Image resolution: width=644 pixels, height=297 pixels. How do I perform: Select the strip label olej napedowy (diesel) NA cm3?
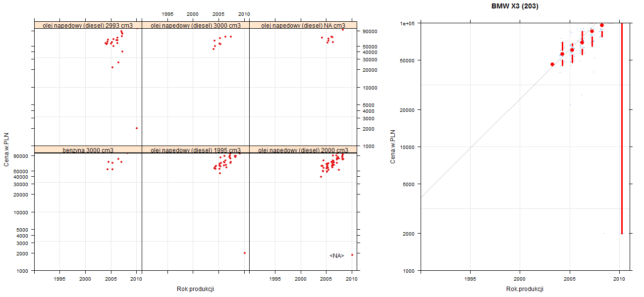[x=303, y=25]
